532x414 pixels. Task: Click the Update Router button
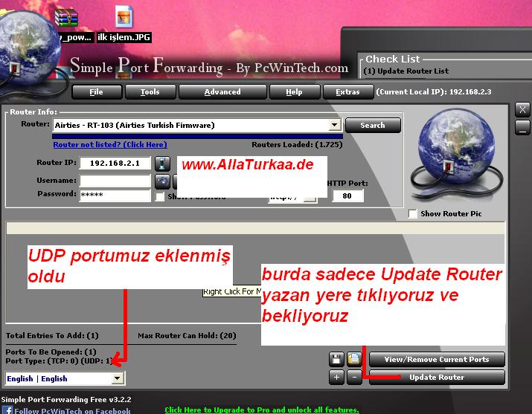click(436, 378)
